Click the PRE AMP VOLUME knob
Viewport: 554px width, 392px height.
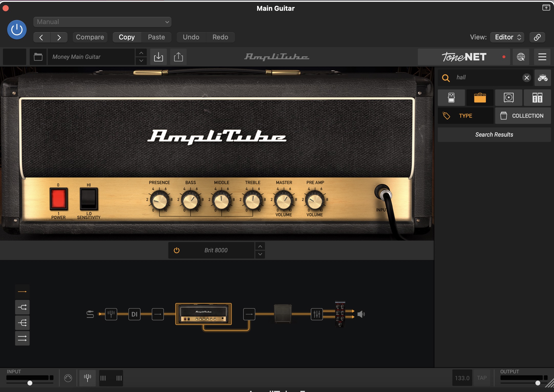(x=315, y=201)
